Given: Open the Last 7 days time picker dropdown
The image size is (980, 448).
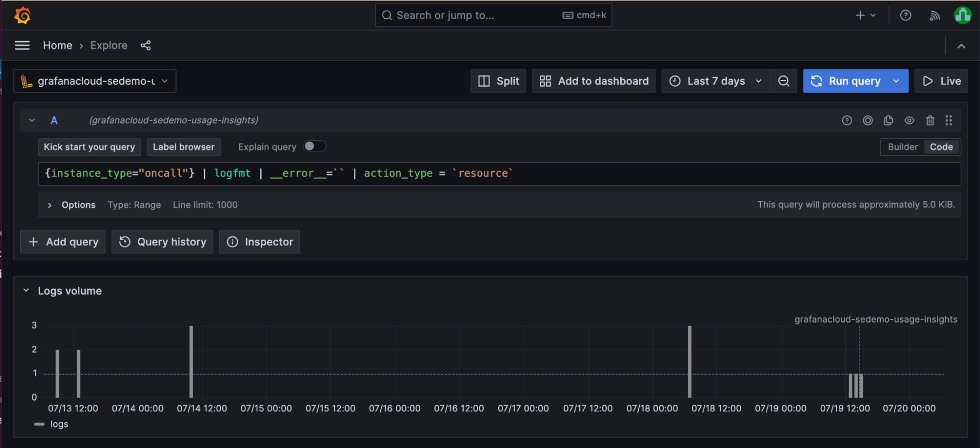Looking at the screenshot, I should coord(715,81).
